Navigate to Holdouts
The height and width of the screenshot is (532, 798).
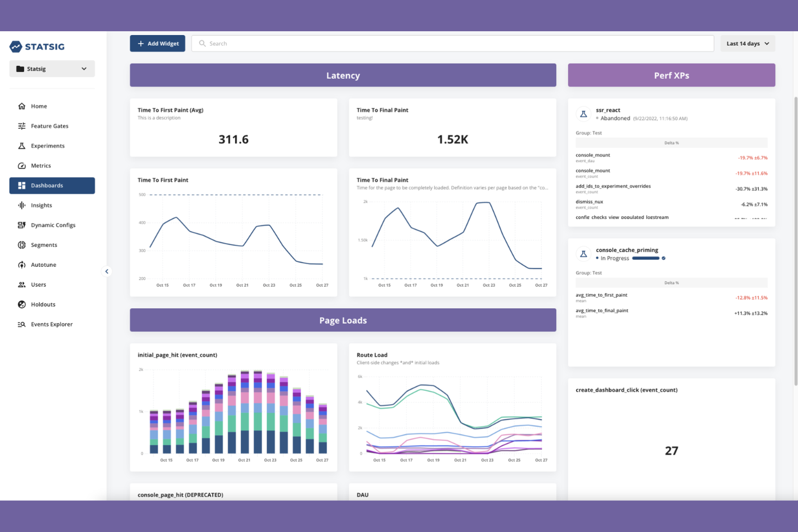[x=52, y=305]
